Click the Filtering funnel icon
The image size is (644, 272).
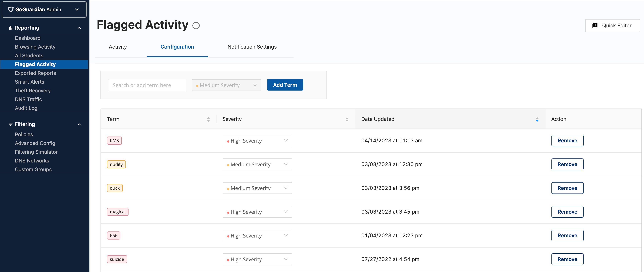pos(10,124)
